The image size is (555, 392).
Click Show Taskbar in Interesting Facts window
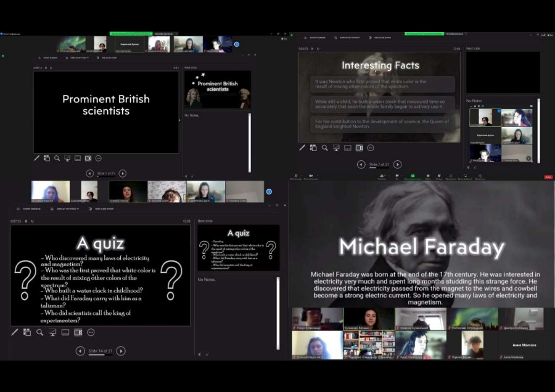(x=314, y=38)
